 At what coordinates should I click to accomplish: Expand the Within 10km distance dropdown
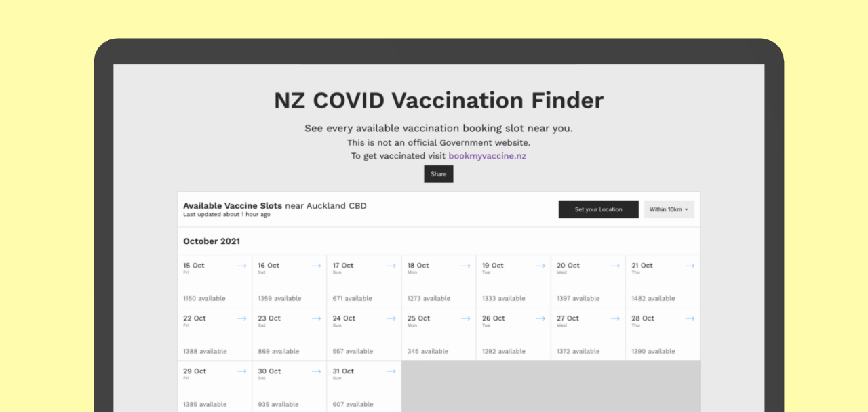pyautogui.click(x=669, y=209)
